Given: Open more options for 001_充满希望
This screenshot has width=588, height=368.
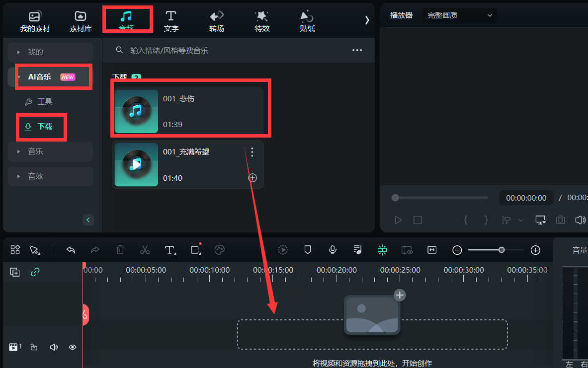Looking at the screenshot, I should click(252, 152).
